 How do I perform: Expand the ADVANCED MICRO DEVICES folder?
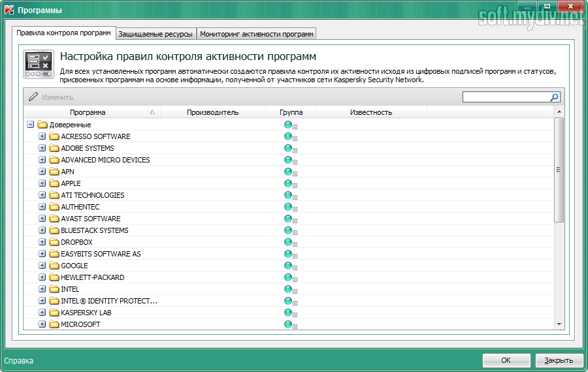(x=42, y=160)
